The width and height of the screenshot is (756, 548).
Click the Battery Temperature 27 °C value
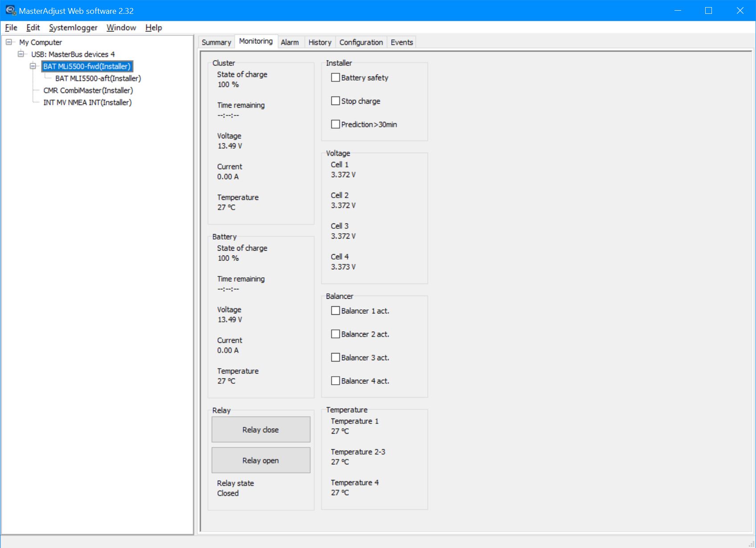(226, 381)
